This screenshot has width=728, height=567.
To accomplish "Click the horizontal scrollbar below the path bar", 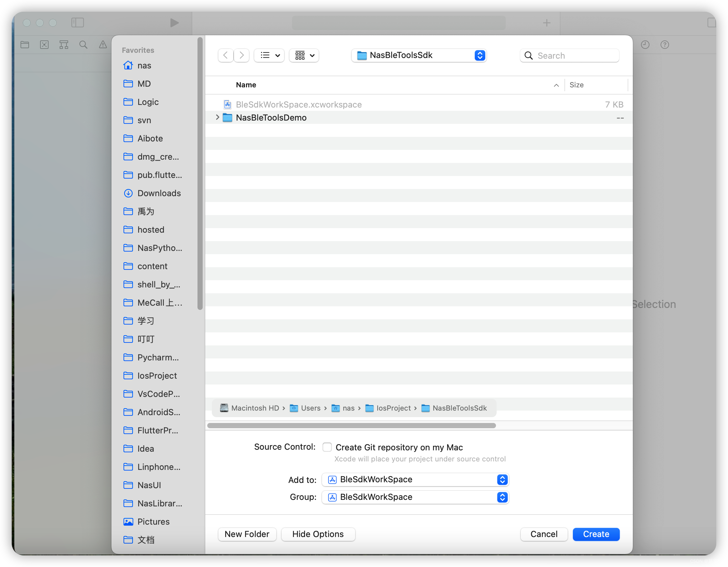I will pos(351,425).
